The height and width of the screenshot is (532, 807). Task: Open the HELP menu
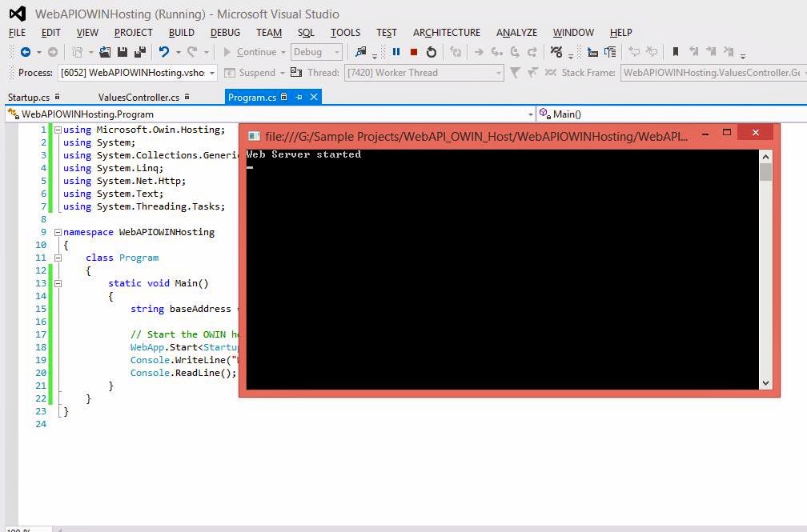pos(620,33)
